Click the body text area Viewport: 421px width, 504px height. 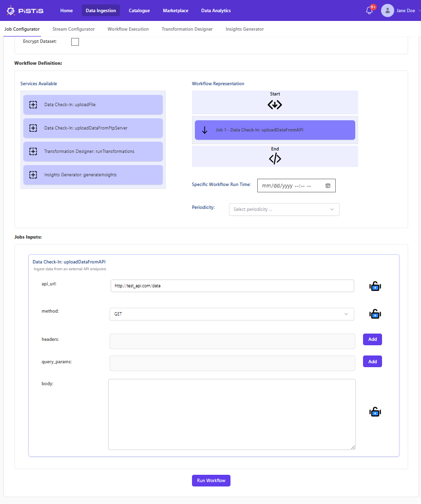[x=232, y=414]
